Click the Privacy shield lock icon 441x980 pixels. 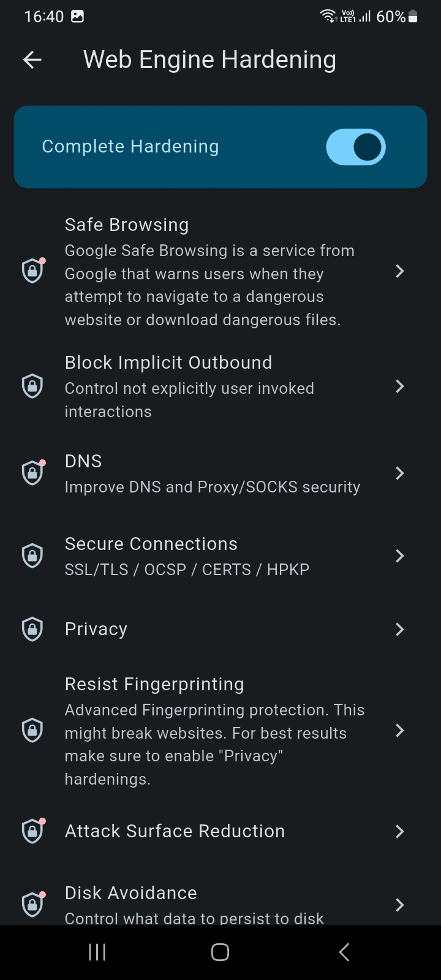coord(32,629)
